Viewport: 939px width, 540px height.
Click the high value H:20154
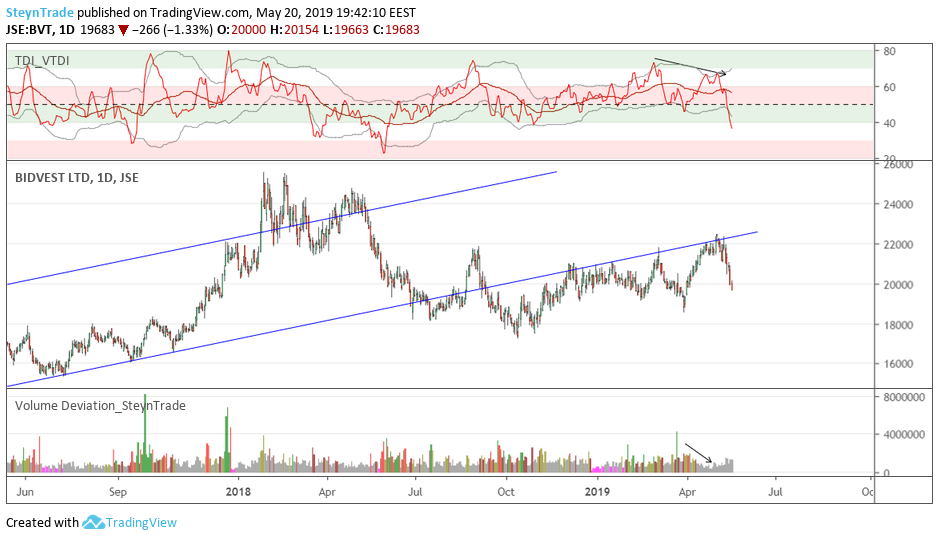click(294, 30)
